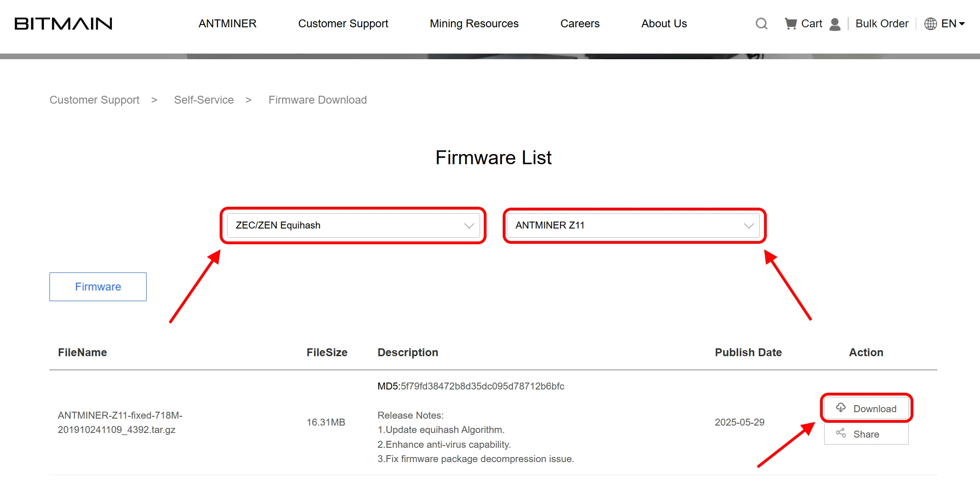This screenshot has width=980, height=482.
Task: Click the Bitmain logo
Action: [63, 24]
